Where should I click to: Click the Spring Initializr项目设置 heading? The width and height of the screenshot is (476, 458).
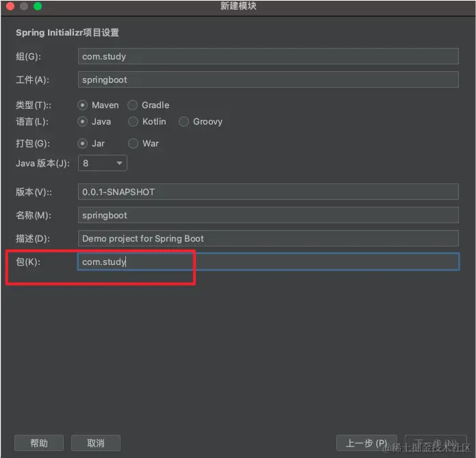coord(67,33)
